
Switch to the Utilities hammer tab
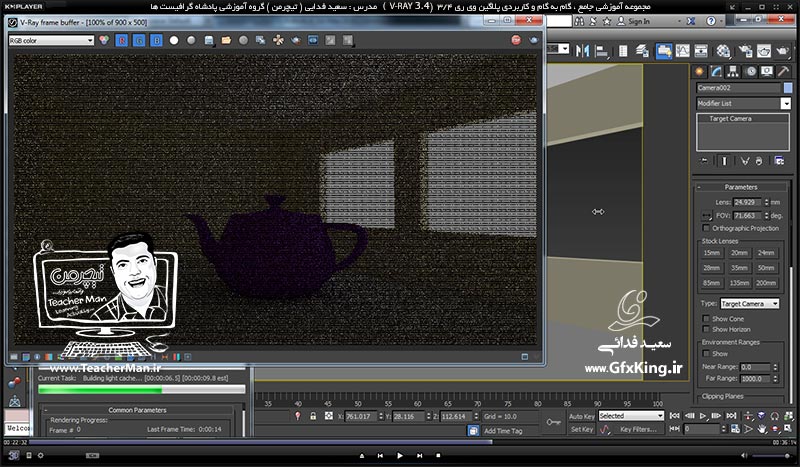coord(783,72)
